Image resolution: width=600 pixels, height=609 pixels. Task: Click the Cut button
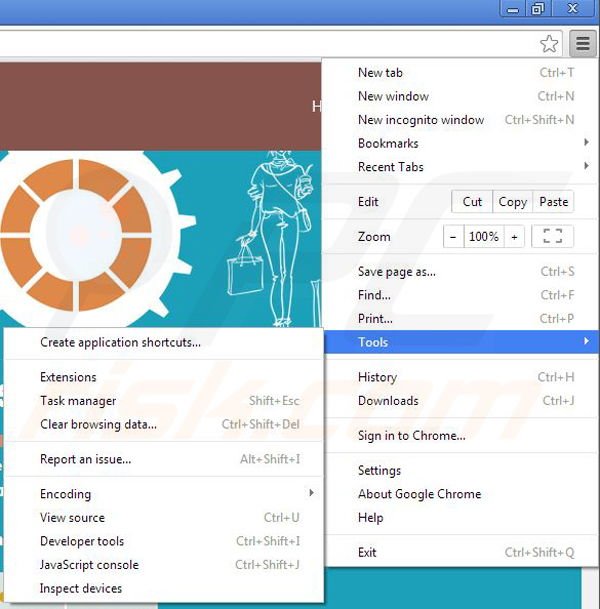coord(472,201)
